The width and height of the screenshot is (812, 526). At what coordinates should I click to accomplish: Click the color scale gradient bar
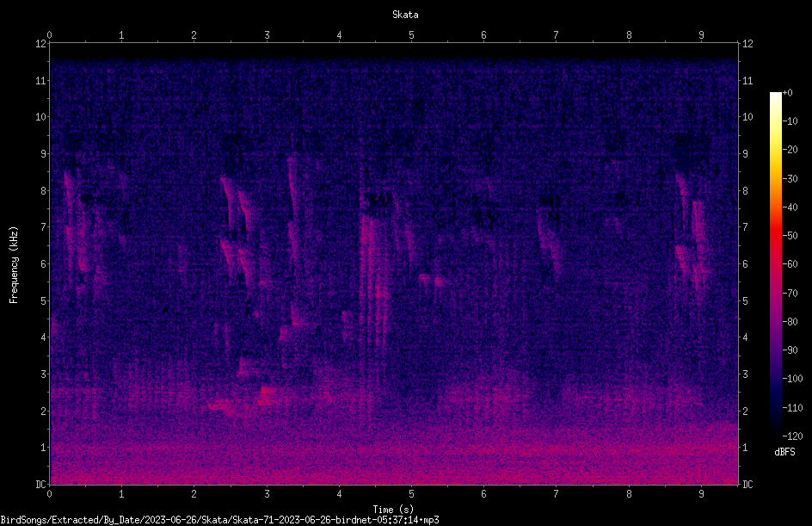(775, 264)
